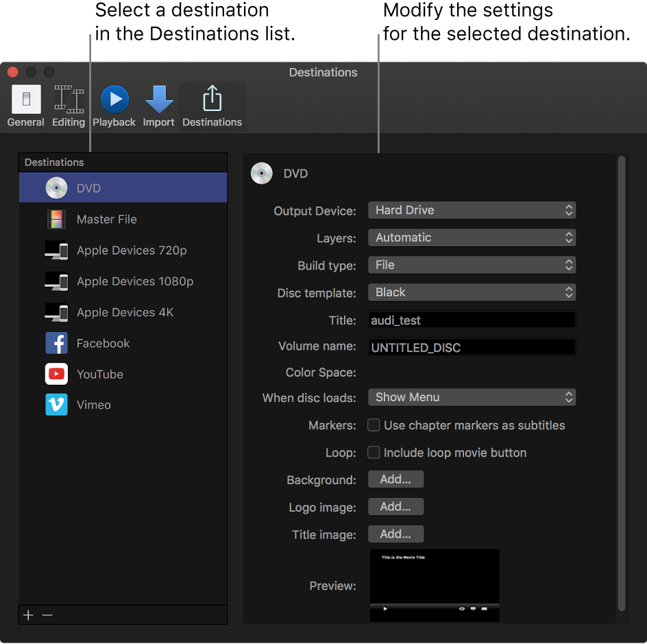647x644 pixels.
Task: Click Add next to Background
Action: [x=395, y=479]
